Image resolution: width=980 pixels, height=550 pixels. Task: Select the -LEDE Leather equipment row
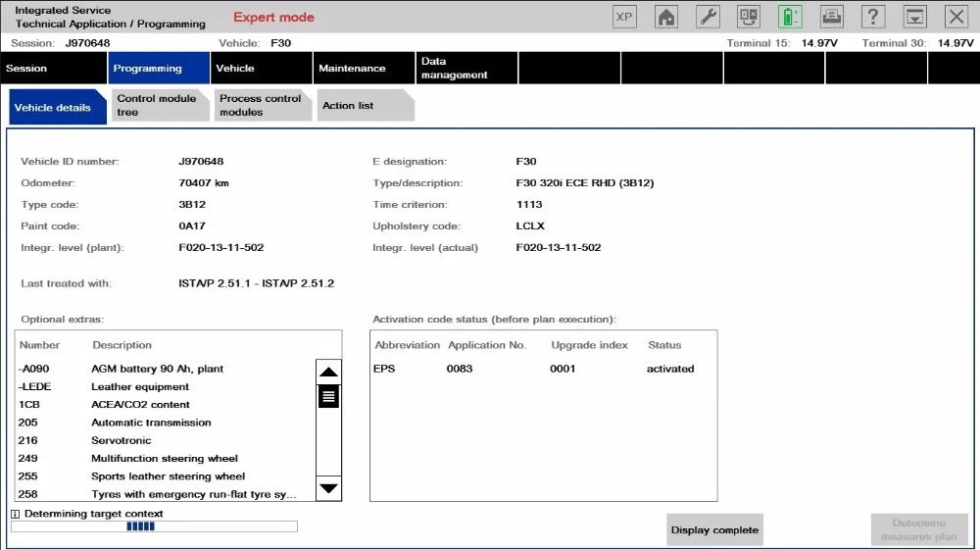point(166,387)
